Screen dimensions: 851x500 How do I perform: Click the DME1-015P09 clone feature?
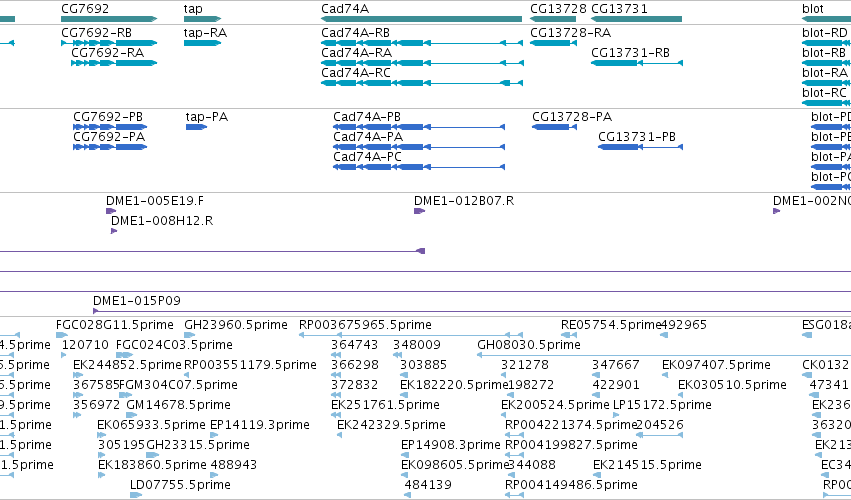(x=472, y=311)
